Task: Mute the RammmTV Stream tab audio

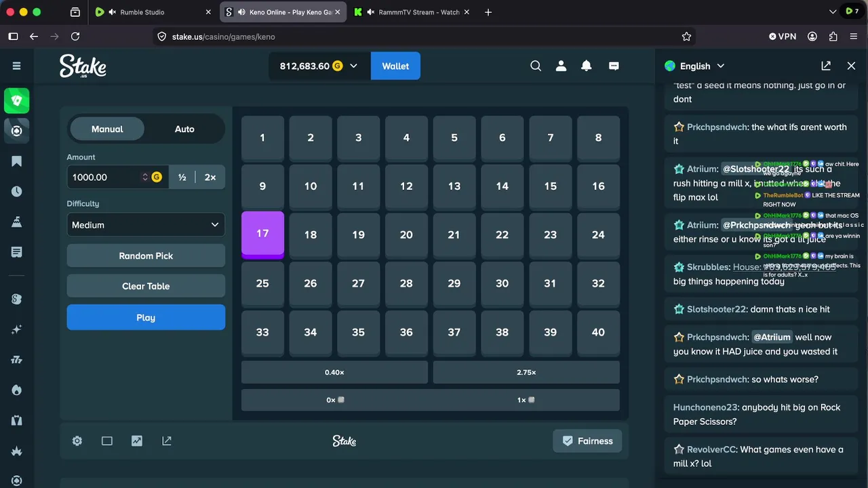Action: point(371,12)
